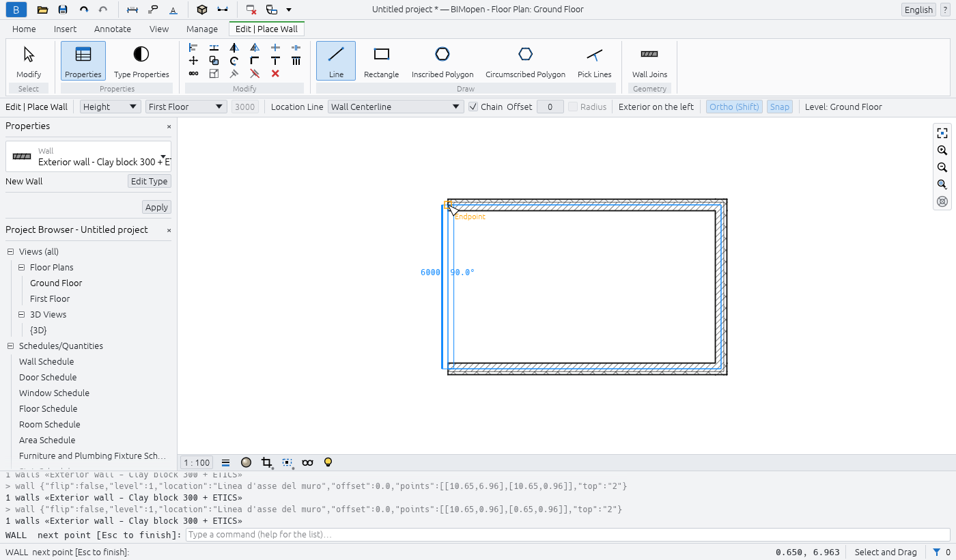Click the Apply button in Properties

pos(156,207)
